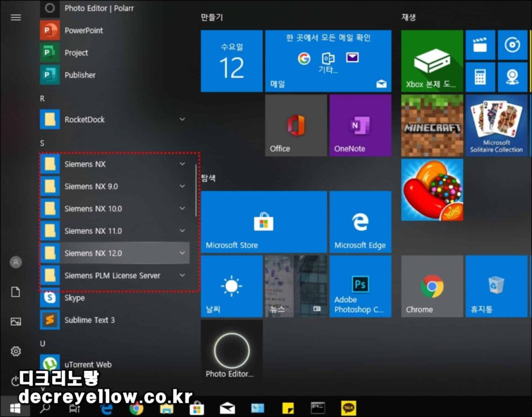The width and height of the screenshot is (532, 417).
Task: Click the 재생 tile group title
Action: 408,17
